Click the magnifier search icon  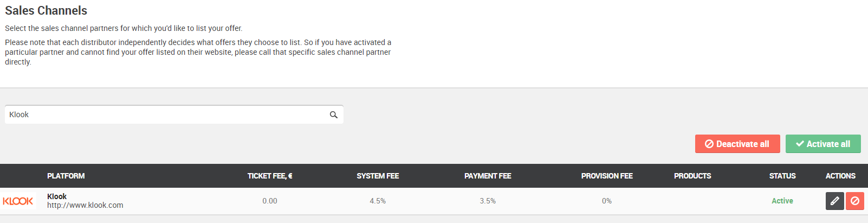coord(334,114)
